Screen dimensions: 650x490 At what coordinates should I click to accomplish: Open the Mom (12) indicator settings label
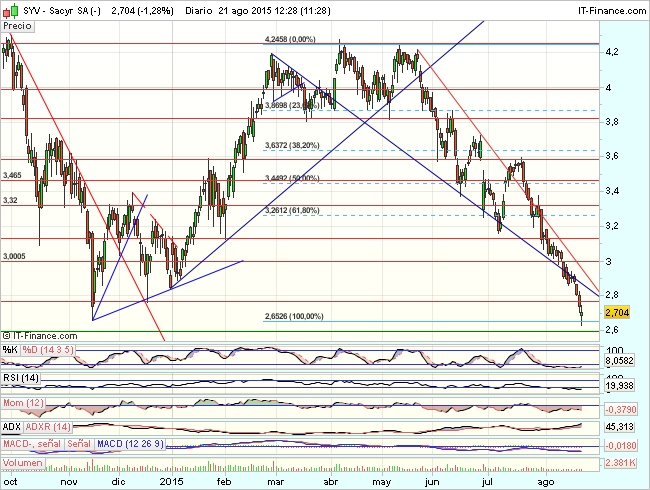tap(23, 401)
